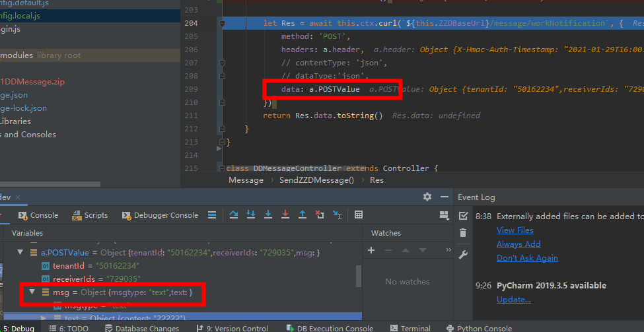Click the SendZZDMessage() breadcrumb
644x332 pixels.
pyautogui.click(x=316, y=180)
